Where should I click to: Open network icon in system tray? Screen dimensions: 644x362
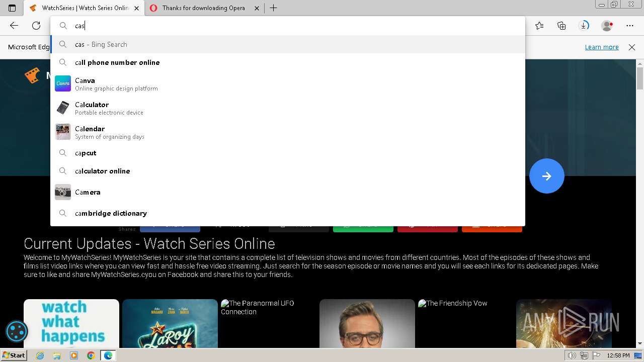584,355
